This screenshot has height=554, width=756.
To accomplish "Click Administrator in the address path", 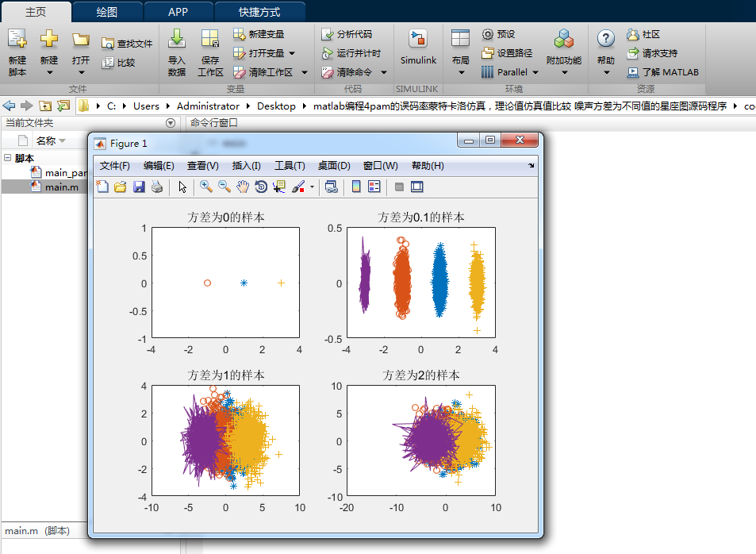I will click(208, 106).
